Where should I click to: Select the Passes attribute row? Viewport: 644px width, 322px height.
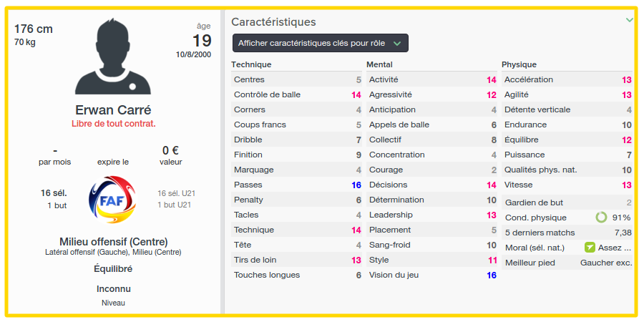[296, 185]
